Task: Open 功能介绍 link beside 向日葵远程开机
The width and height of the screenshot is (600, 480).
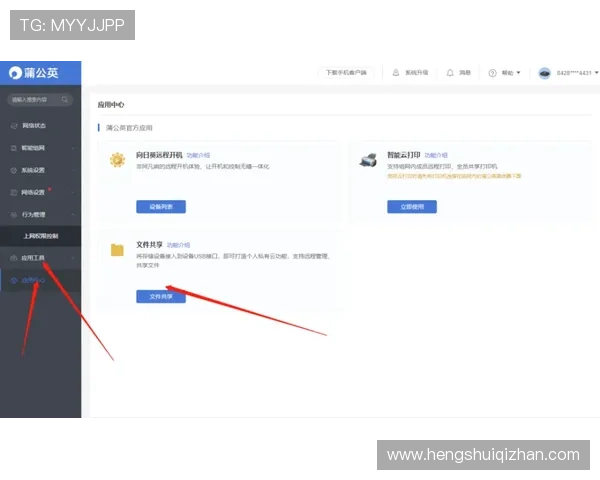Action: click(x=198, y=155)
